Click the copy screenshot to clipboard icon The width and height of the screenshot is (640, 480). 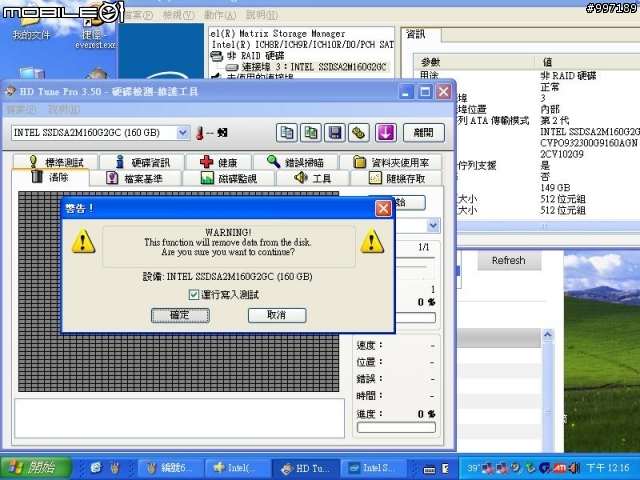[x=311, y=133]
